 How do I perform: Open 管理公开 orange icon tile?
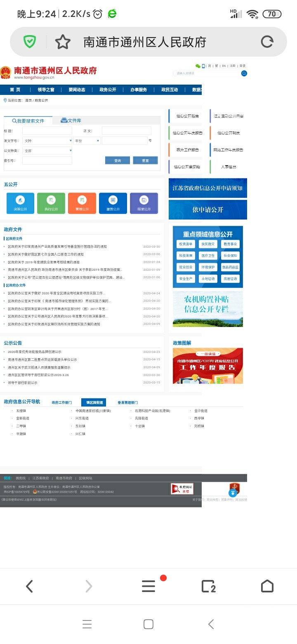click(82, 203)
